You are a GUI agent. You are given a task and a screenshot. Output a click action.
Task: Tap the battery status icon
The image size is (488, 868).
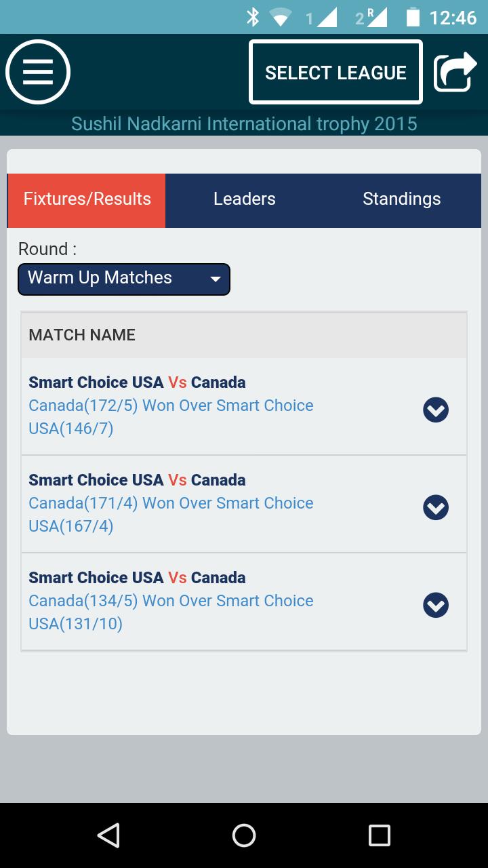(x=412, y=17)
